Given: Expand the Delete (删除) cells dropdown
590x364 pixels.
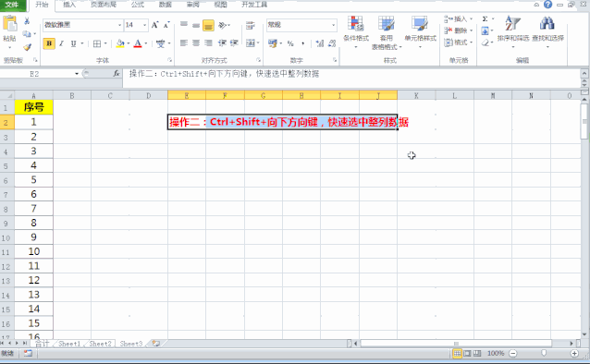Looking at the screenshot, I should point(471,30).
